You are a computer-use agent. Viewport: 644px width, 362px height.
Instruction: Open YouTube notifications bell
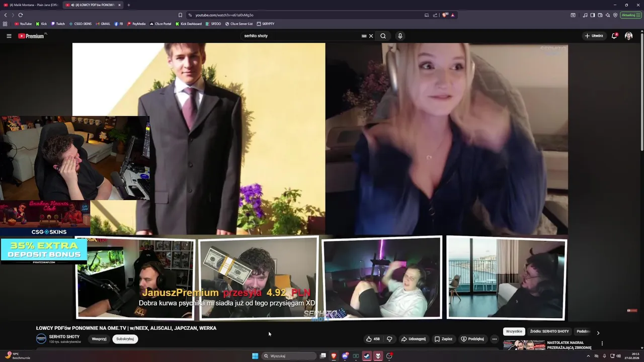614,36
